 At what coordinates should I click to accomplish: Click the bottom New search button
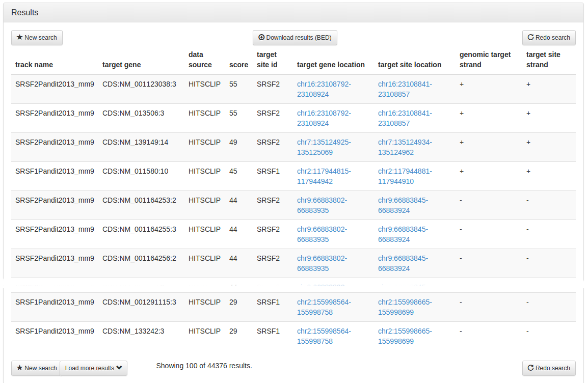tap(36, 368)
